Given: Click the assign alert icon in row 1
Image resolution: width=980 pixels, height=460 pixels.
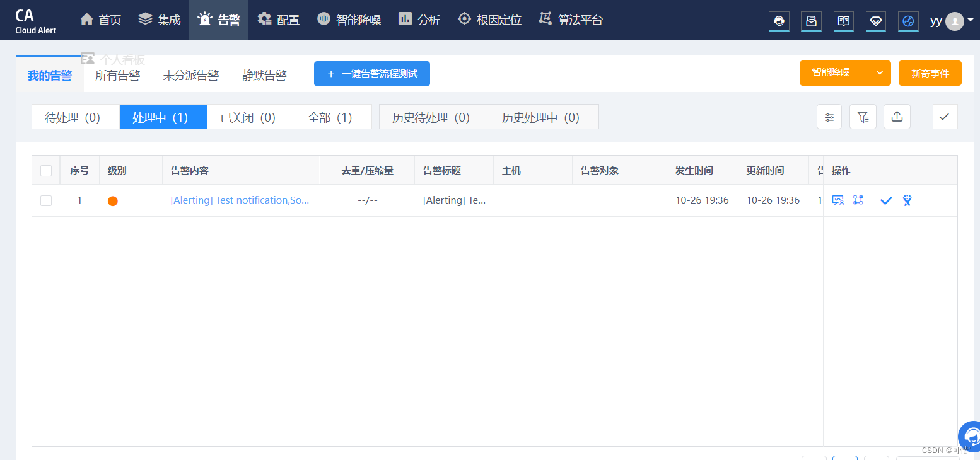Looking at the screenshot, I should [837, 200].
